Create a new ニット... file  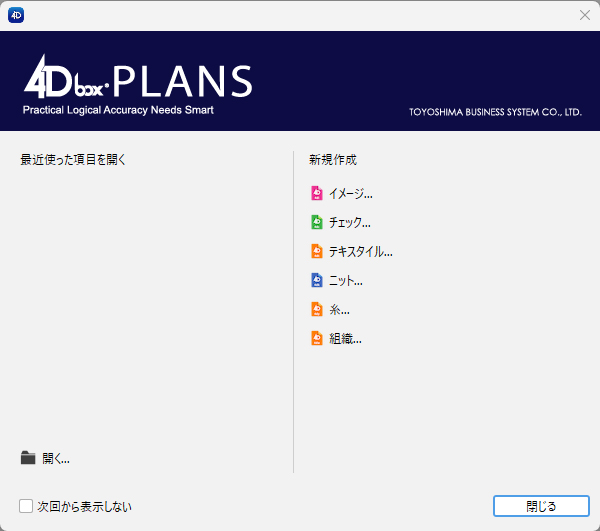(x=346, y=281)
